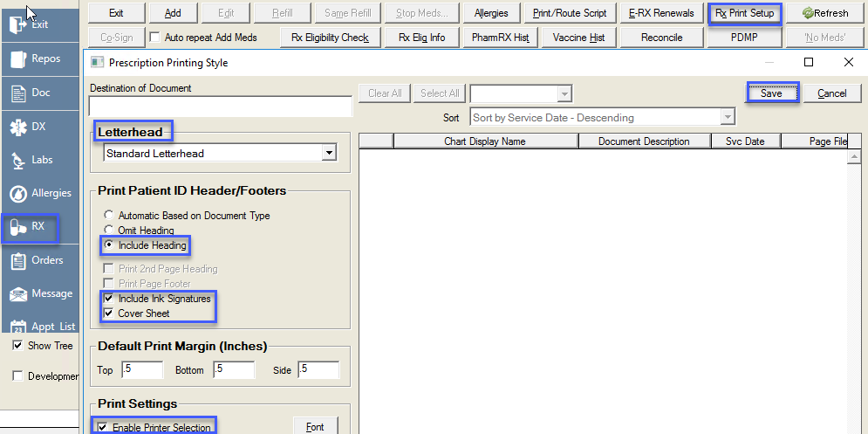The width and height of the screenshot is (868, 434).
Task: Select the Allergies sidebar icon
Action: click(x=17, y=194)
